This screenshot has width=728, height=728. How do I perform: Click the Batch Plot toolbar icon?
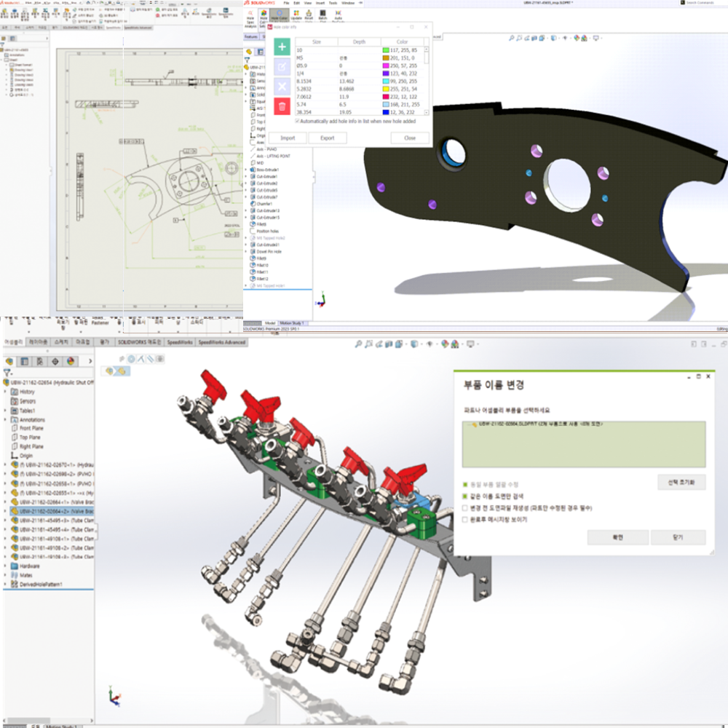321,17
